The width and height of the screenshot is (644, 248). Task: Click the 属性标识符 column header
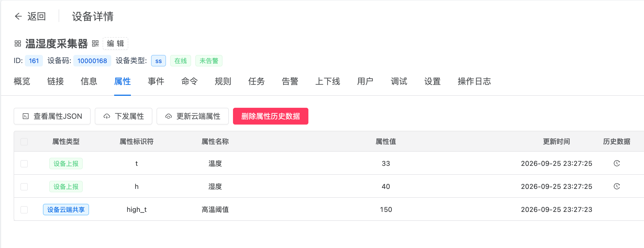[137, 142]
